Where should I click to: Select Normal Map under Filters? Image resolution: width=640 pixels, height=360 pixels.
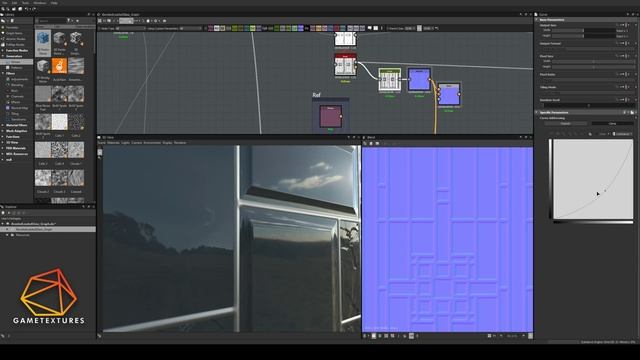[19, 108]
